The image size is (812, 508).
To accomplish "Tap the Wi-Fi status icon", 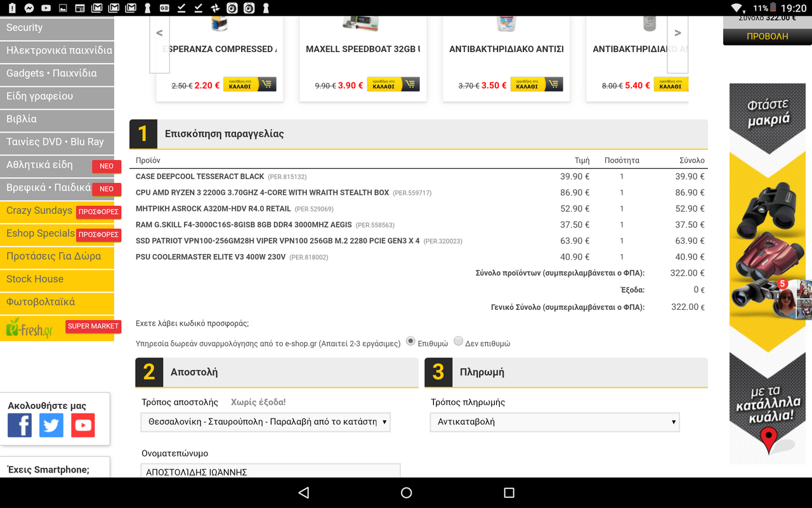I will pyautogui.click(x=737, y=8).
